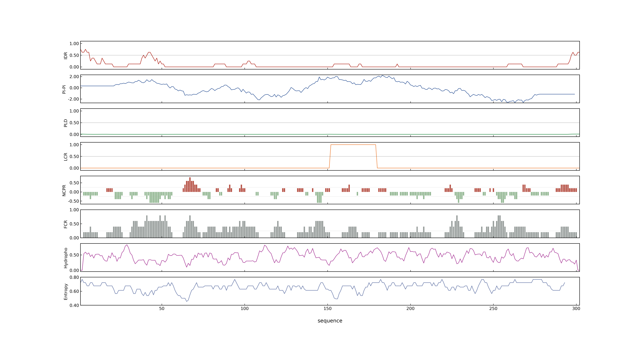This screenshot has height=343, width=644.
Task: Select x-axis tick label 100
Action: click(245, 309)
